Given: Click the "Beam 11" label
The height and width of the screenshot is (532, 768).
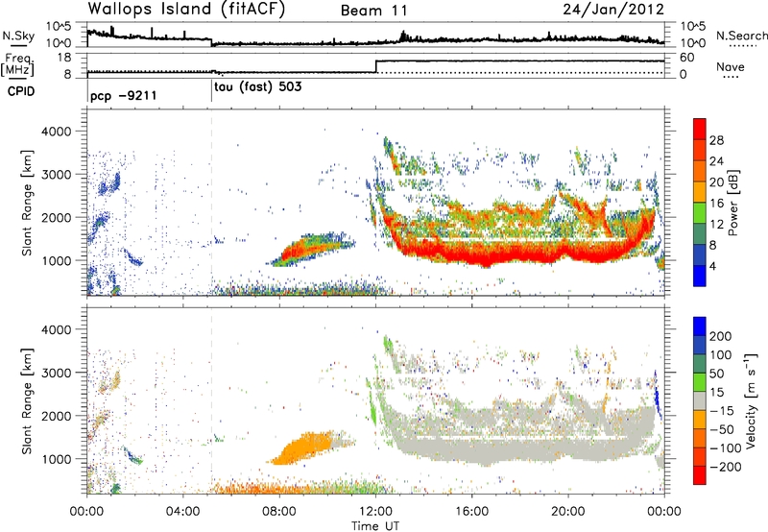Looking at the screenshot, I should pos(373,11).
